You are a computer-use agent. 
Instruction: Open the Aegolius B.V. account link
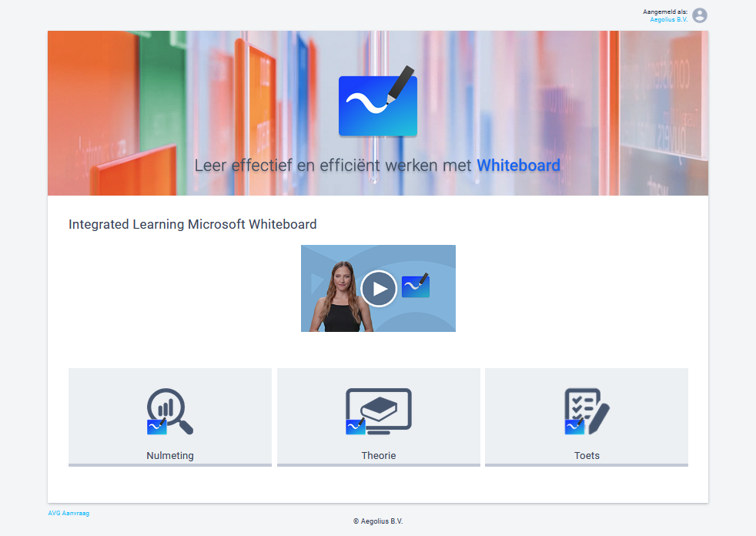click(668, 19)
